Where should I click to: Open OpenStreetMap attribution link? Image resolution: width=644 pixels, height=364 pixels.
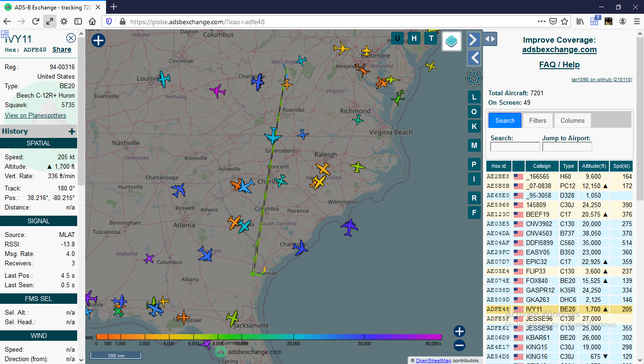(433, 361)
